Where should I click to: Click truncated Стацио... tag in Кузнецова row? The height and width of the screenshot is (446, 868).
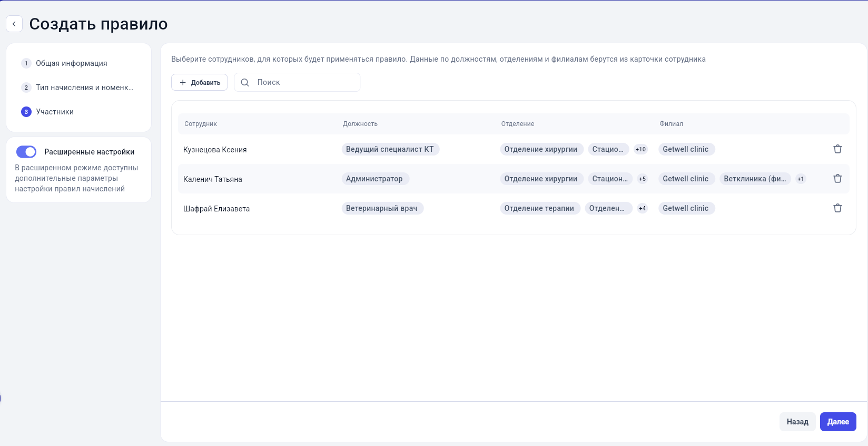coord(608,149)
